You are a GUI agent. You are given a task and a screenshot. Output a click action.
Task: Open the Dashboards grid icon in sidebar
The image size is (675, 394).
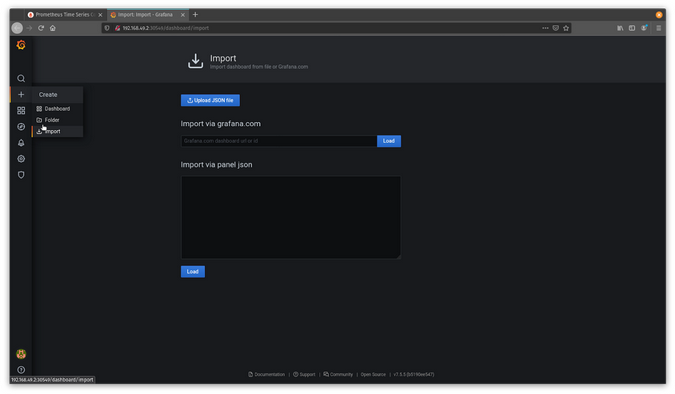(x=21, y=111)
